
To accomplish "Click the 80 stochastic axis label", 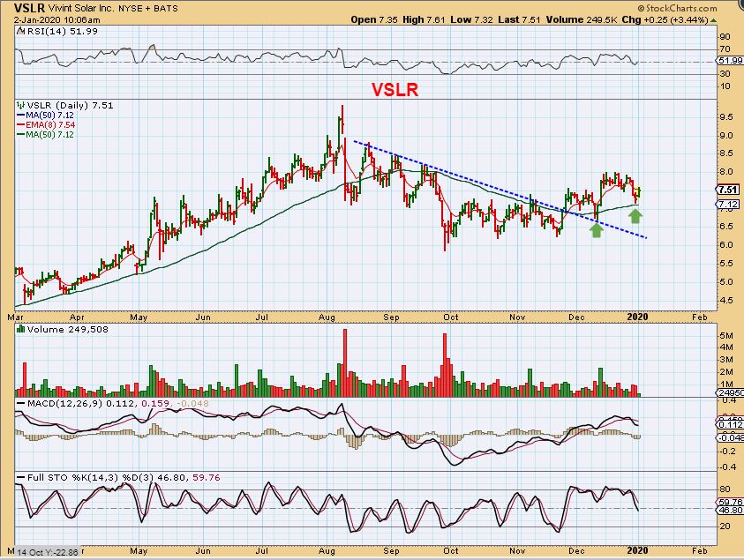I will click(x=724, y=489).
